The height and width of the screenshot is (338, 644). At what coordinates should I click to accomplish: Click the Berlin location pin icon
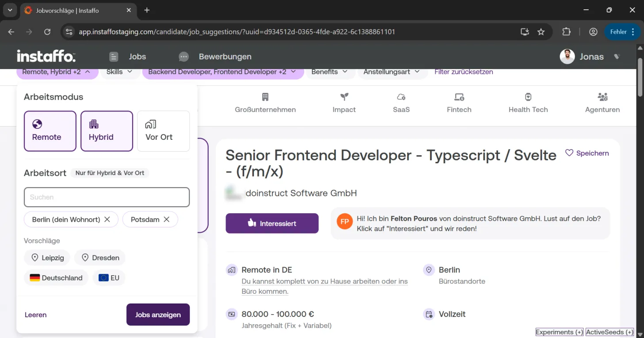click(x=429, y=270)
